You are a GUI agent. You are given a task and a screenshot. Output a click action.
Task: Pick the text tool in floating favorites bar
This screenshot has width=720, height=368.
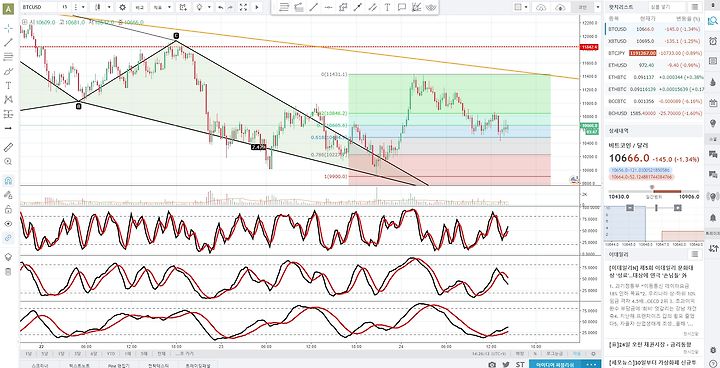[388, 7]
